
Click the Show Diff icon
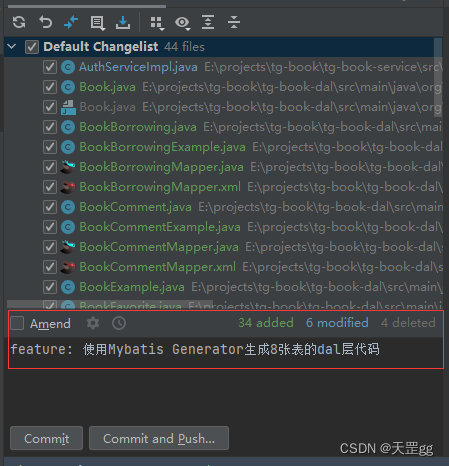(71, 22)
